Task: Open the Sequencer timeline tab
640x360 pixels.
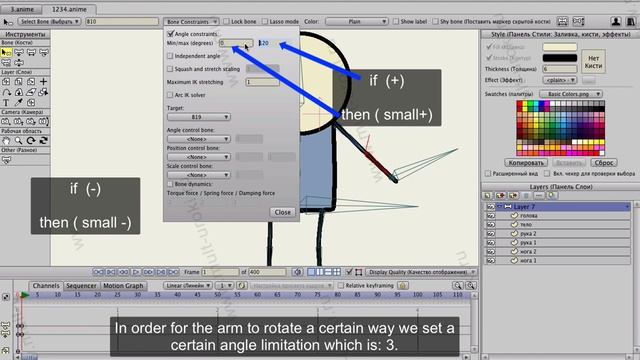Action: point(81,286)
